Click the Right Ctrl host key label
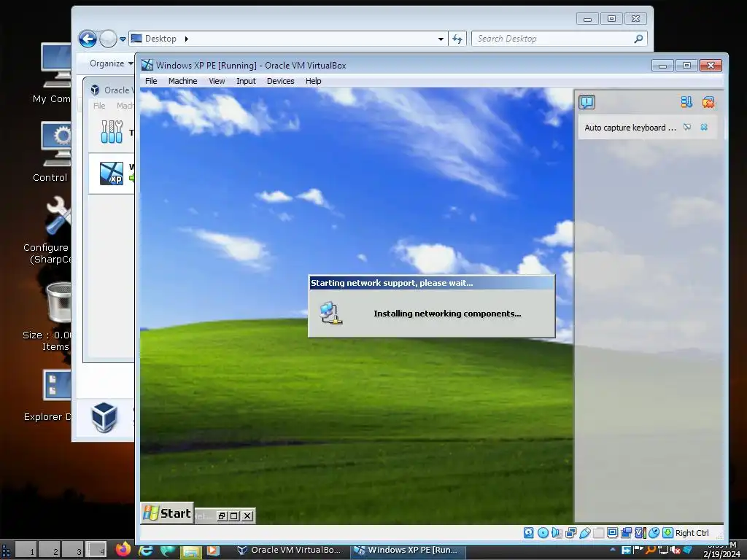 [692, 533]
